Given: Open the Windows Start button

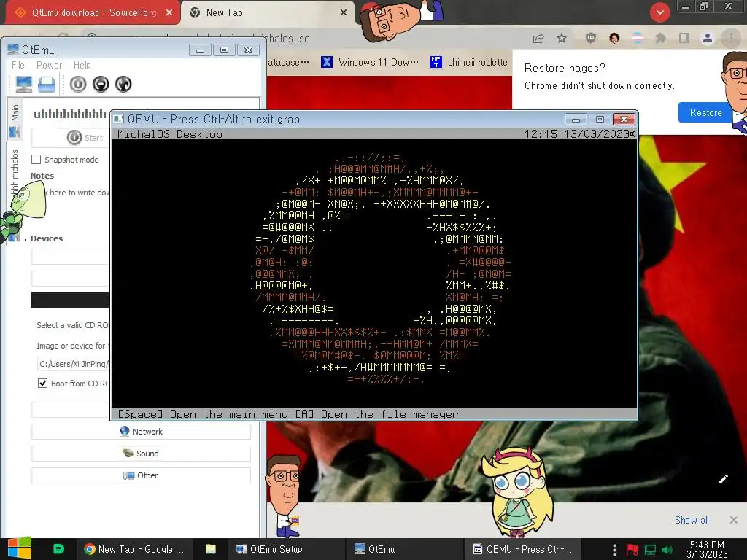Looking at the screenshot, I should click(20, 548).
